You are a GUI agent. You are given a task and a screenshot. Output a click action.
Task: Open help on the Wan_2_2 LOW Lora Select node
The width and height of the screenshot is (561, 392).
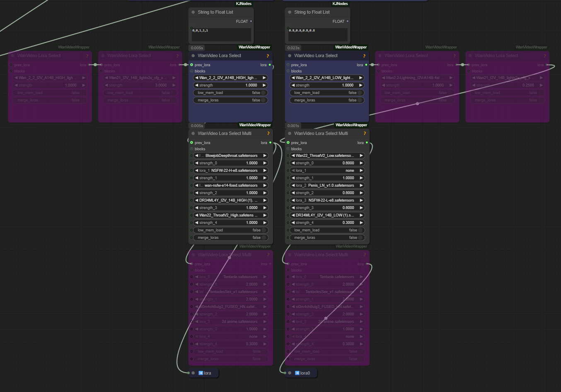click(364, 56)
